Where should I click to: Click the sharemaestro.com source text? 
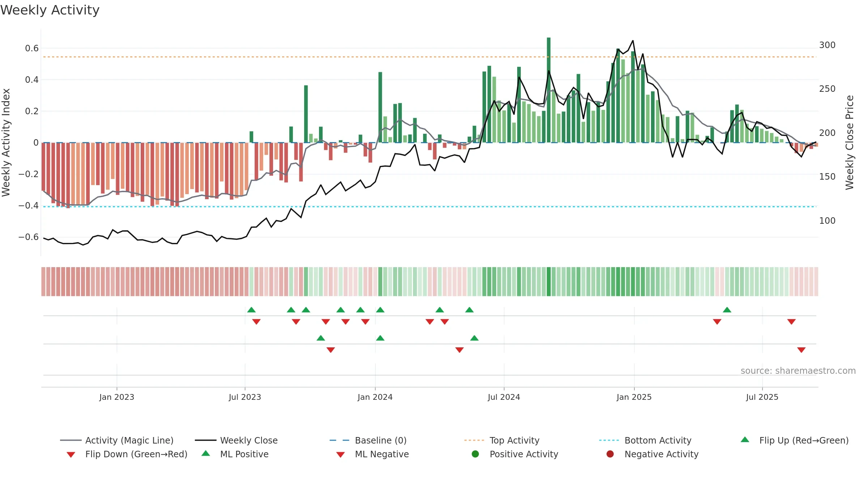point(798,371)
